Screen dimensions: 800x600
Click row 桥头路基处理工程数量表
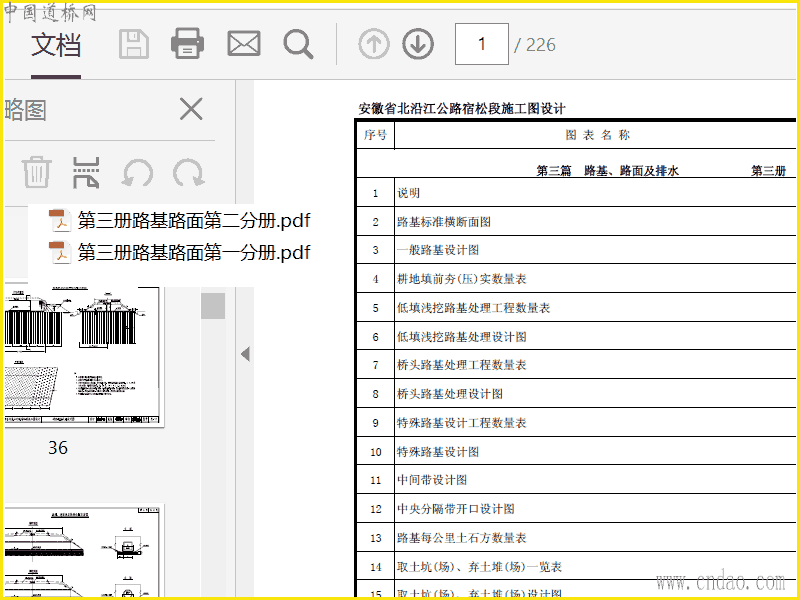tap(576, 365)
